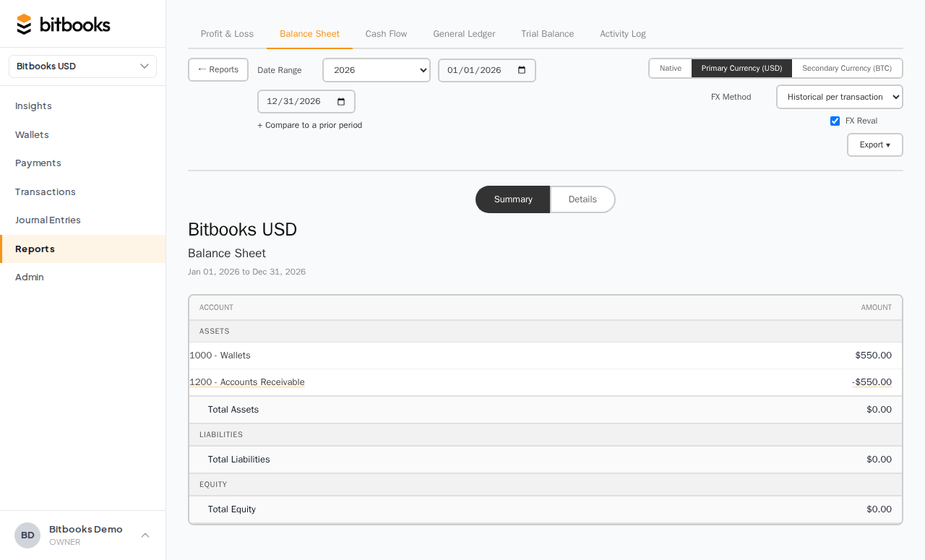The image size is (925, 560).
Task: Click the Bitbooks Demo user name
Action: (x=86, y=529)
